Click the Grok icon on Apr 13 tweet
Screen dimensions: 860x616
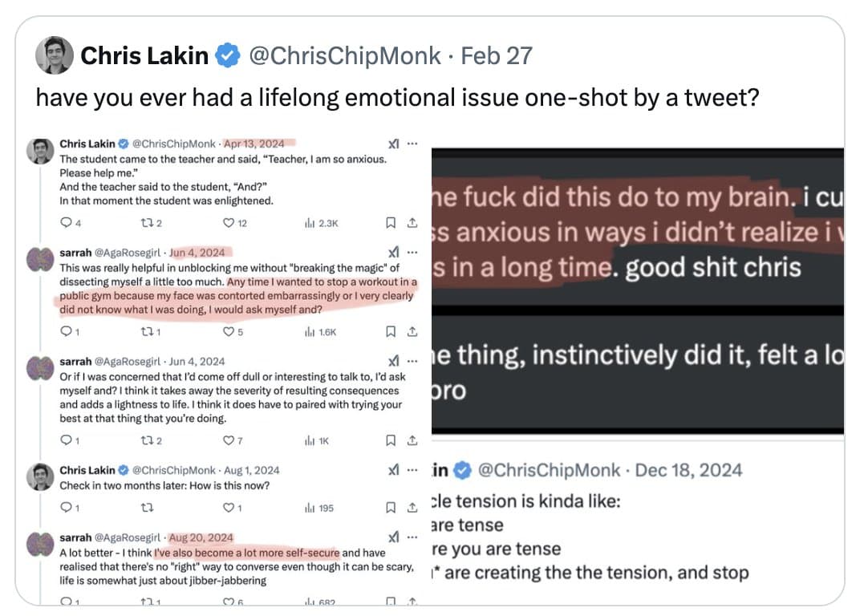pos(394,144)
